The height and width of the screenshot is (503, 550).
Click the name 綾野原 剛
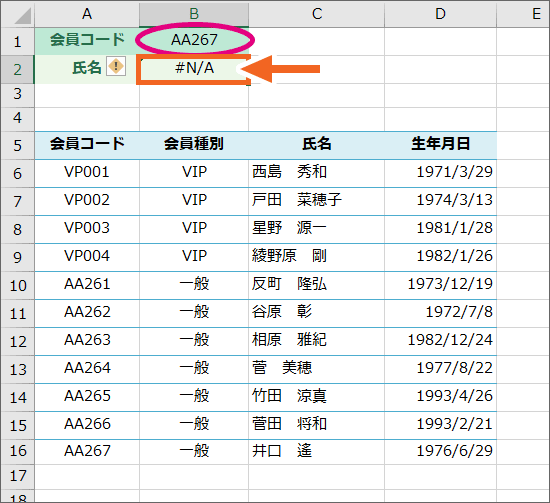289,256
